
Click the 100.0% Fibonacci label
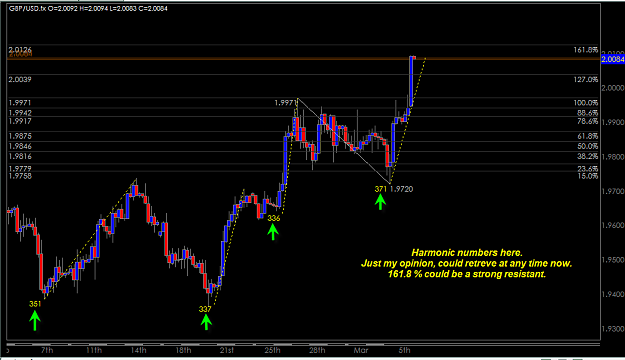pyautogui.click(x=586, y=103)
